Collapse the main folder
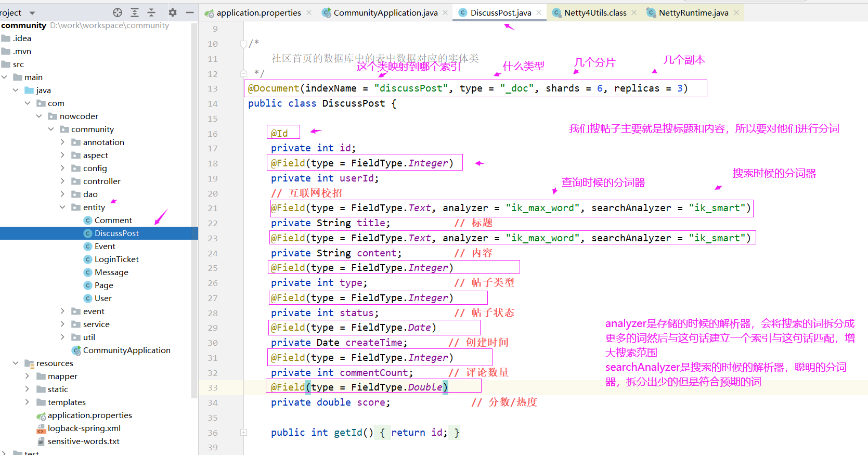 point(4,77)
